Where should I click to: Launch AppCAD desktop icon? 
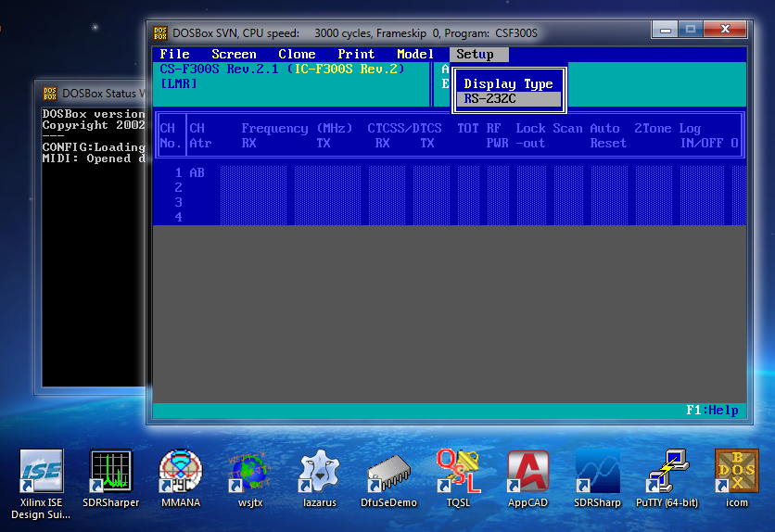[527, 472]
